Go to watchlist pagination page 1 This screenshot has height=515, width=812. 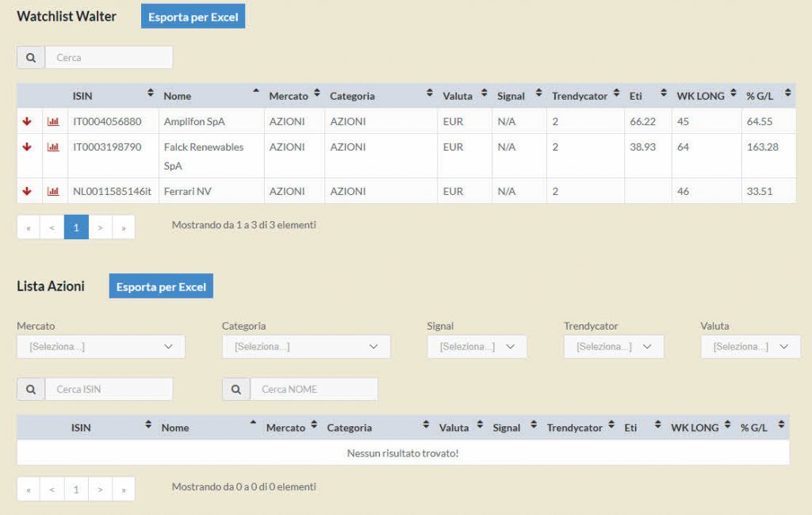[76, 227]
